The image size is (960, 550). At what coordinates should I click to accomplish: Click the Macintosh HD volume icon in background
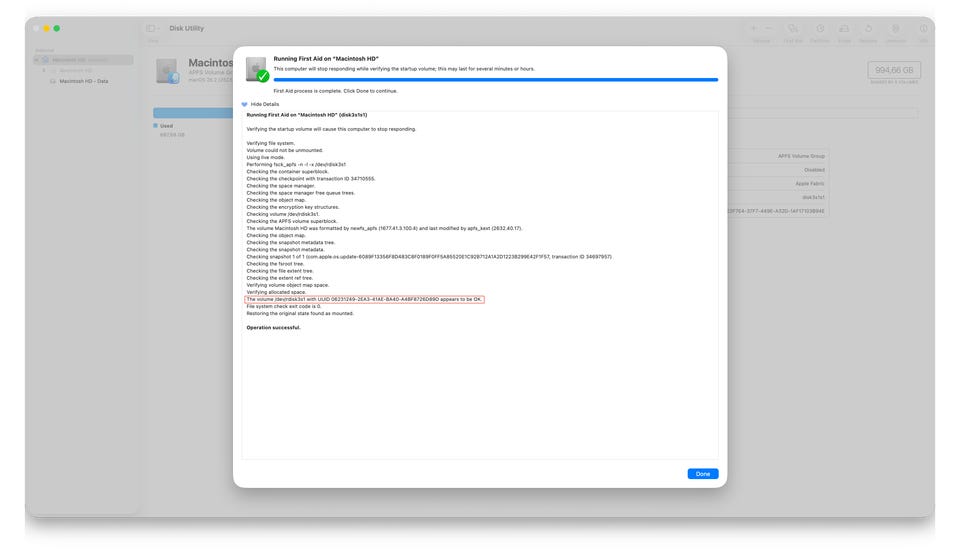167,71
